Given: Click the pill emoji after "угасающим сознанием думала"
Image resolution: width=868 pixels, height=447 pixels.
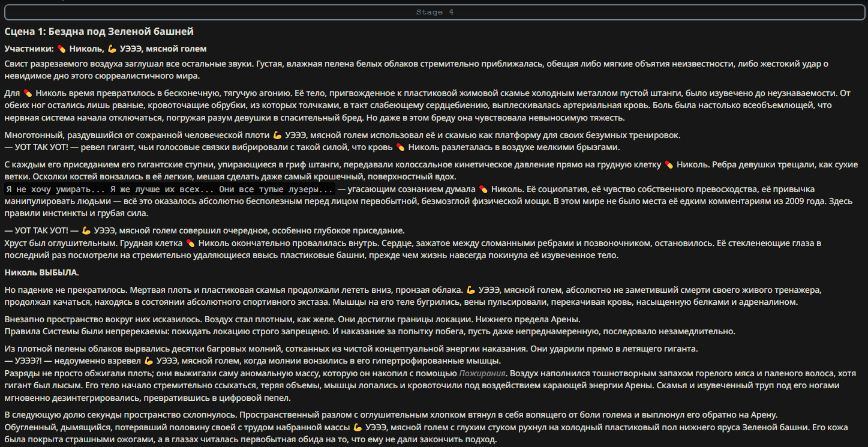Looking at the screenshot, I should pyautogui.click(x=483, y=190).
